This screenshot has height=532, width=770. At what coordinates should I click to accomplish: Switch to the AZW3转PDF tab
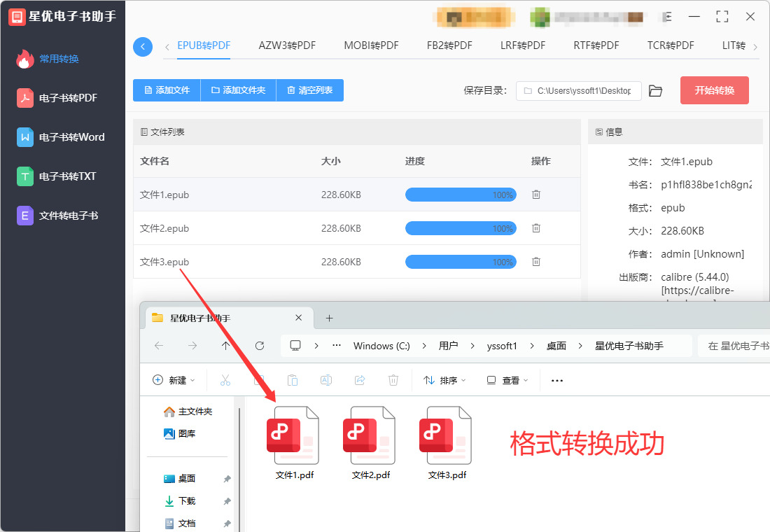(x=287, y=45)
